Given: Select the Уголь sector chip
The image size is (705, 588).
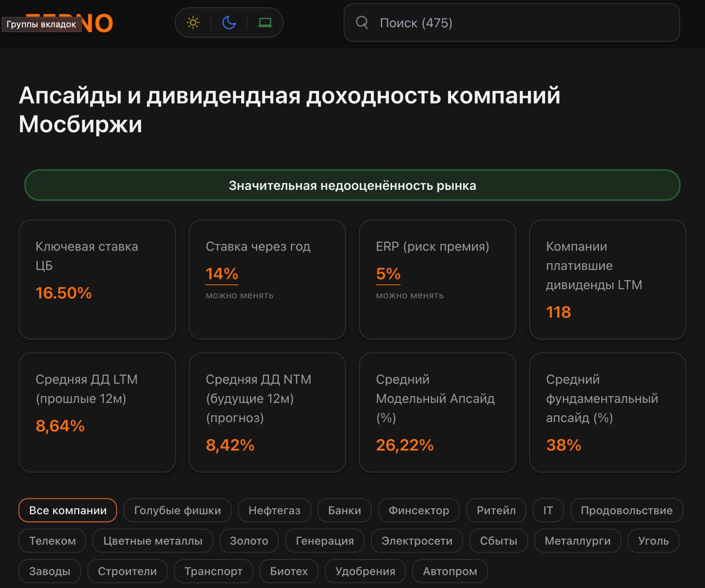Looking at the screenshot, I should [654, 541].
